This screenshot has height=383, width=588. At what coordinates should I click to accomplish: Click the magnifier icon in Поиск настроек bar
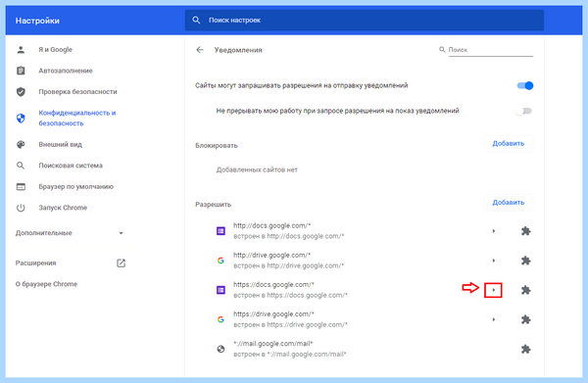(196, 20)
